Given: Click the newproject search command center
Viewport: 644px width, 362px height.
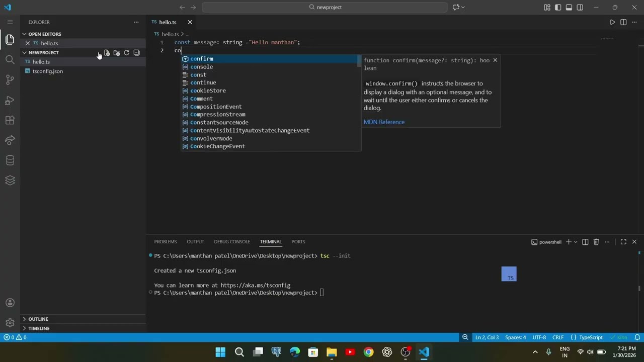Looking at the screenshot, I should click(325, 8).
